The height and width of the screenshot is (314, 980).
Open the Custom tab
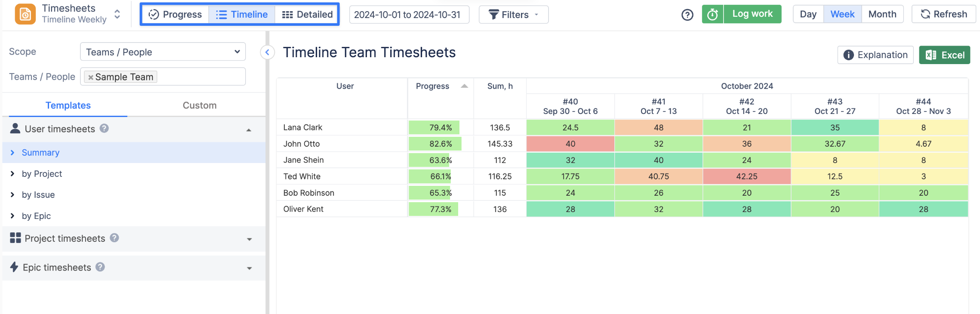[x=200, y=105]
